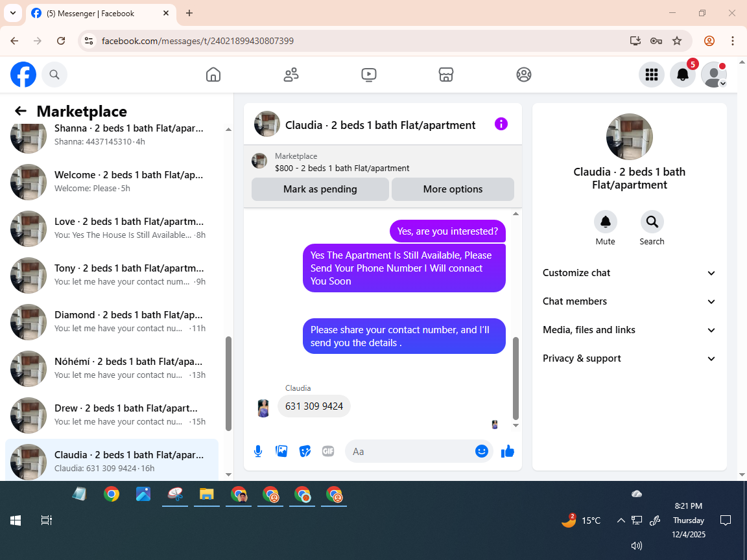Click the 'Yes, are you interested?' message
The height and width of the screenshot is (560, 747).
click(x=447, y=231)
